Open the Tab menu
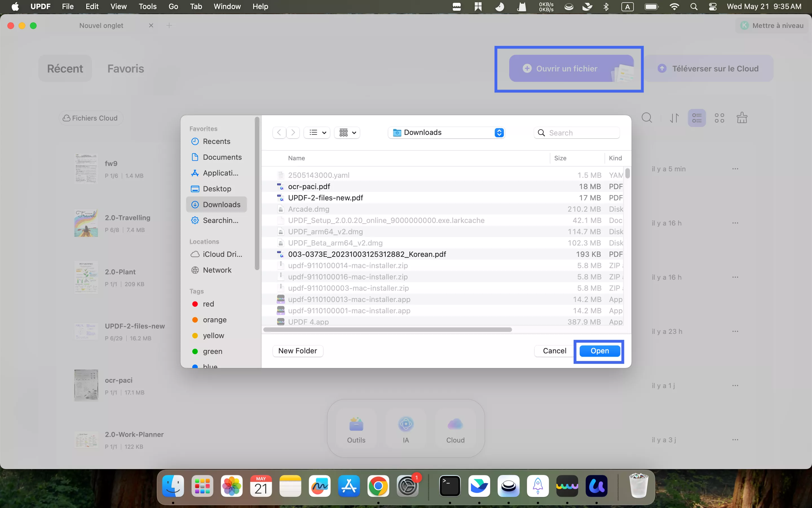 (196, 6)
